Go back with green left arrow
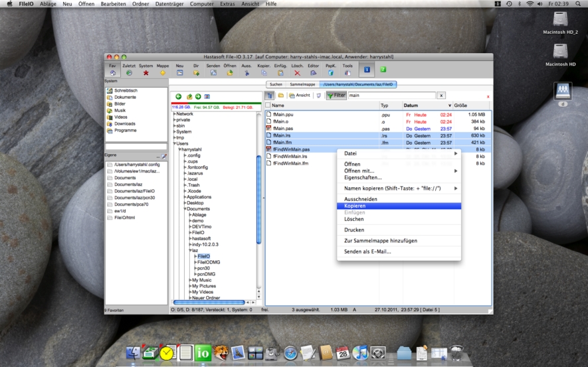The width and height of the screenshot is (588, 367). 179,97
